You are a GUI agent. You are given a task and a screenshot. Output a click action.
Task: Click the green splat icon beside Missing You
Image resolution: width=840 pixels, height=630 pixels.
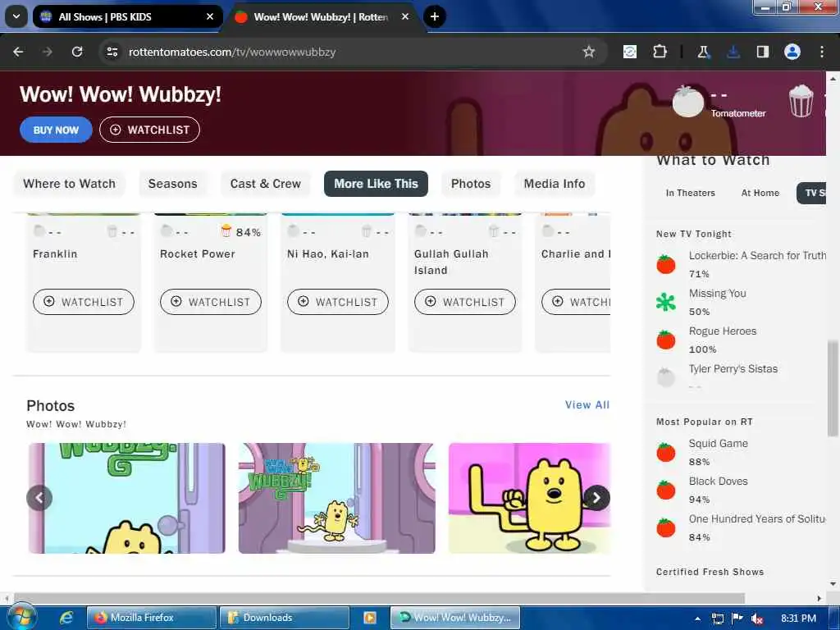click(x=666, y=302)
